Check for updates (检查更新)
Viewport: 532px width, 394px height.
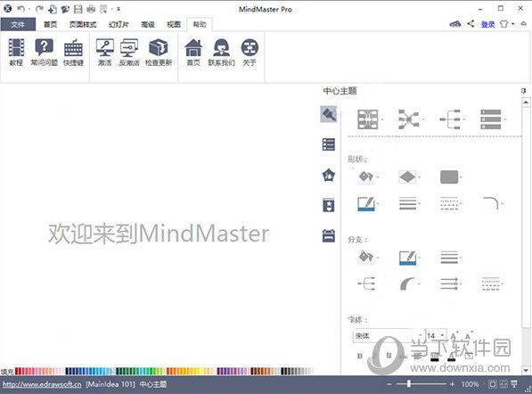point(159,52)
